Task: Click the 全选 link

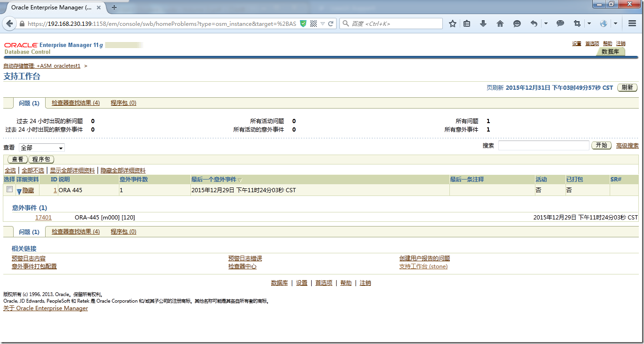Action: (x=10, y=171)
